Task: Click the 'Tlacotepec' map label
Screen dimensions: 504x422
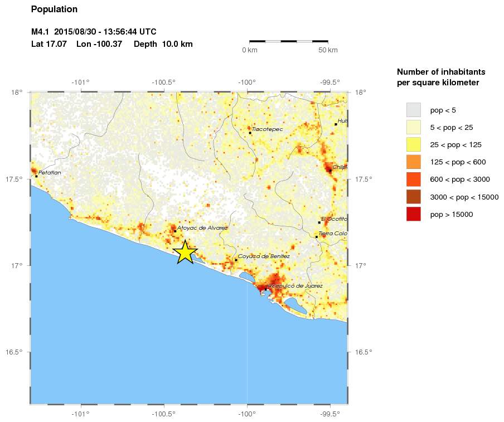Action: coord(268,129)
